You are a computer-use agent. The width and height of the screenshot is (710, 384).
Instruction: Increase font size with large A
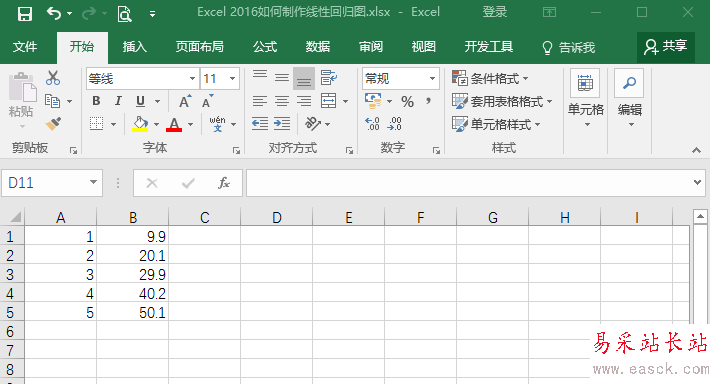(x=185, y=101)
